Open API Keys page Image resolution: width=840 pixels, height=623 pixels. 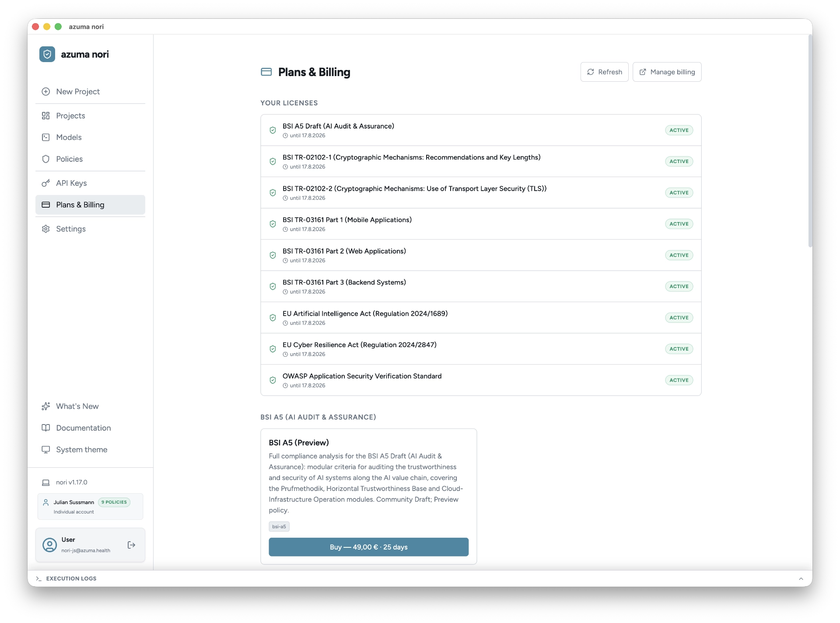point(90,183)
